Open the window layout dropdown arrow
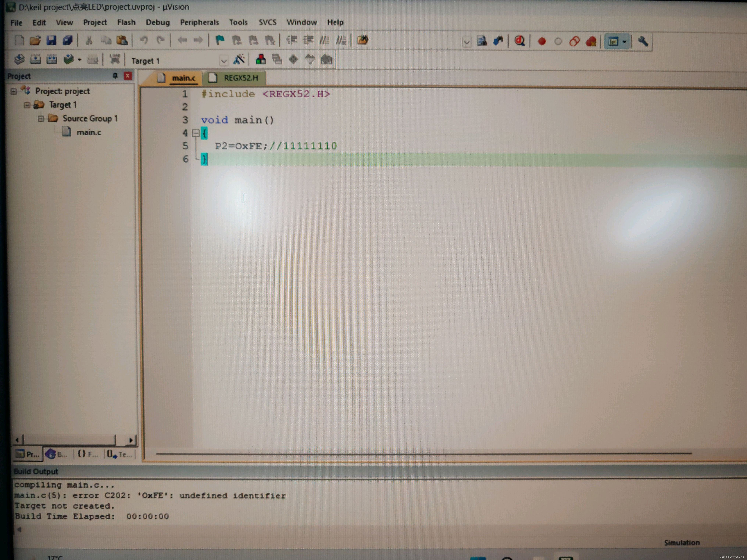This screenshot has width=747, height=560. 624,42
